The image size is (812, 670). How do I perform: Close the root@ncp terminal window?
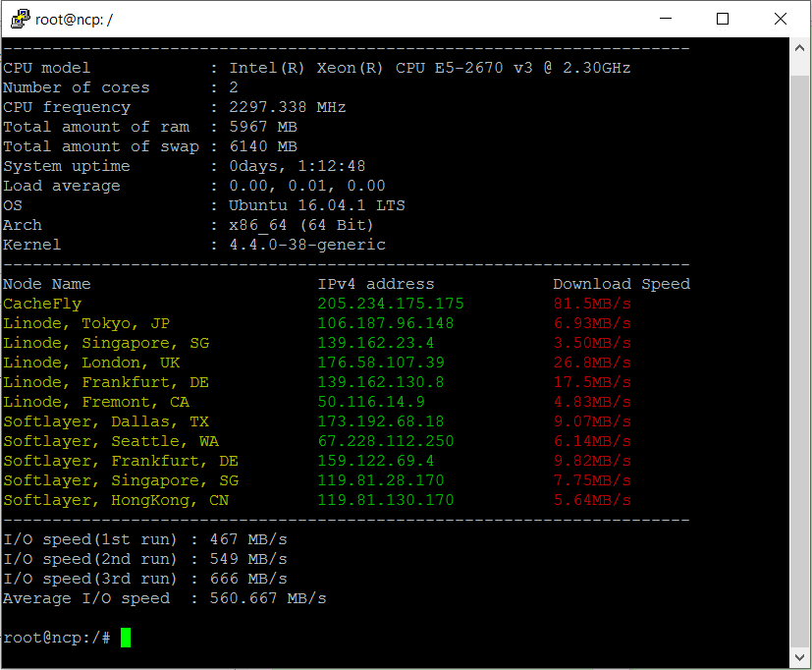click(x=781, y=19)
